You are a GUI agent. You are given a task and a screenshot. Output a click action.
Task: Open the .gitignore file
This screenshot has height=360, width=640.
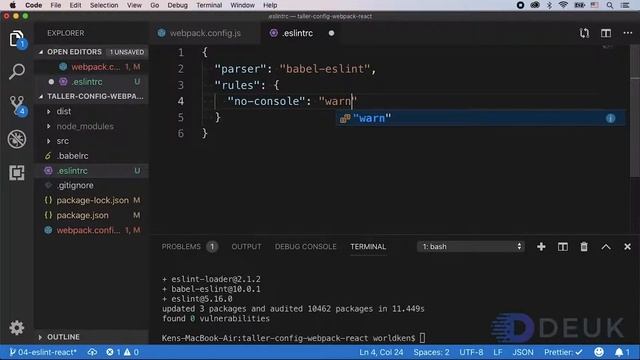point(91,185)
